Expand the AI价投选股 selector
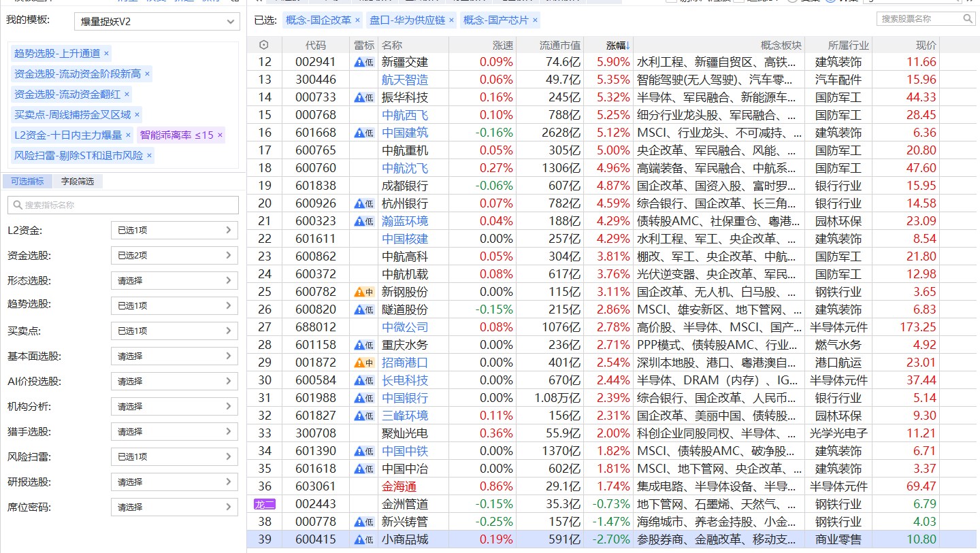This screenshot has height=553, width=980. point(174,382)
